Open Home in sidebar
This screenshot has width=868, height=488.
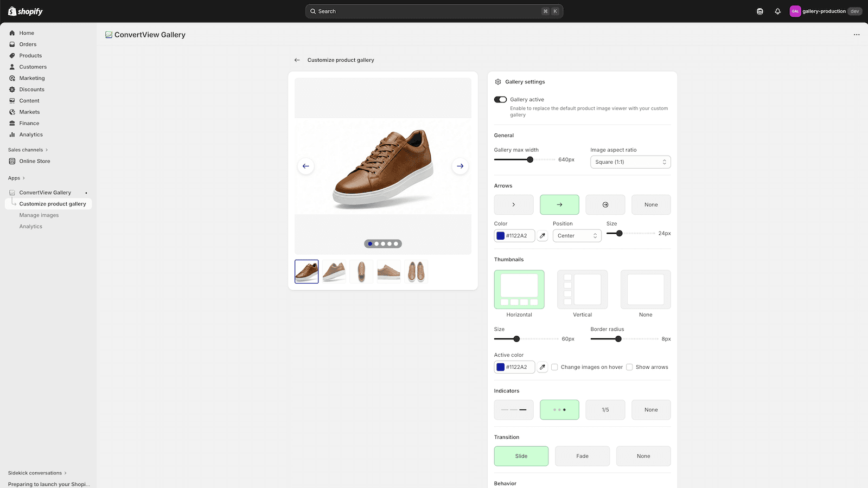48,33
